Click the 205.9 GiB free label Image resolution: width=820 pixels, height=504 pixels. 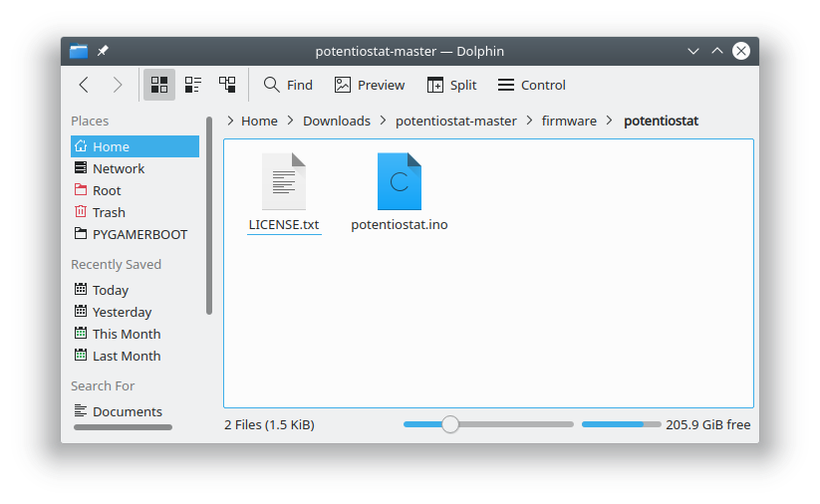point(708,424)
